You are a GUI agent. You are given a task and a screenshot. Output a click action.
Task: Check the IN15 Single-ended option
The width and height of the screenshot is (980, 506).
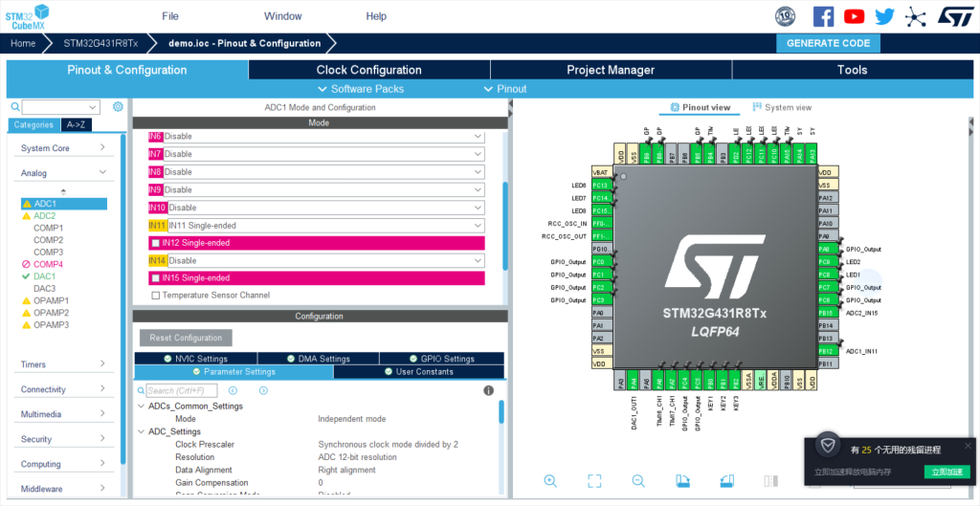156,278
